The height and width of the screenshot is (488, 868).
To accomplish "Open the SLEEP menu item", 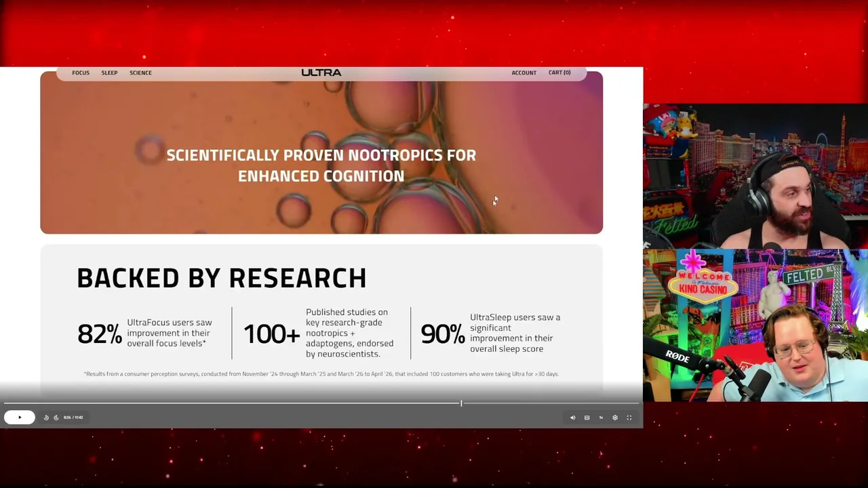I will tap(109, 73).
